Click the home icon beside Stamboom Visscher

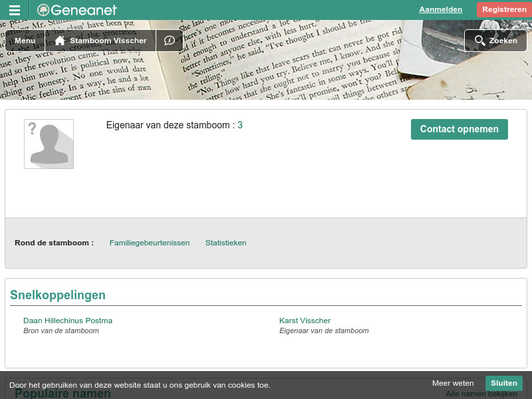pos(59,41)
